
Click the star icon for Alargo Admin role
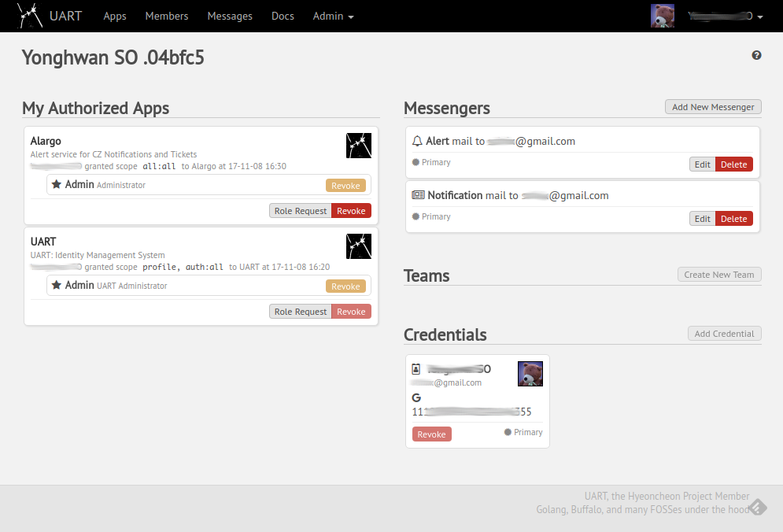(x=57, y=184)
